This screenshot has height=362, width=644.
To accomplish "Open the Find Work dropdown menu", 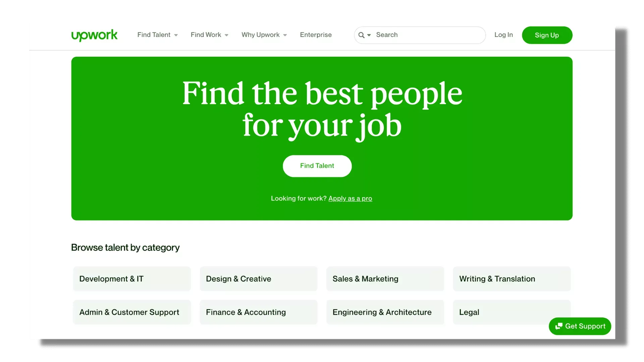I will (210, 35).
